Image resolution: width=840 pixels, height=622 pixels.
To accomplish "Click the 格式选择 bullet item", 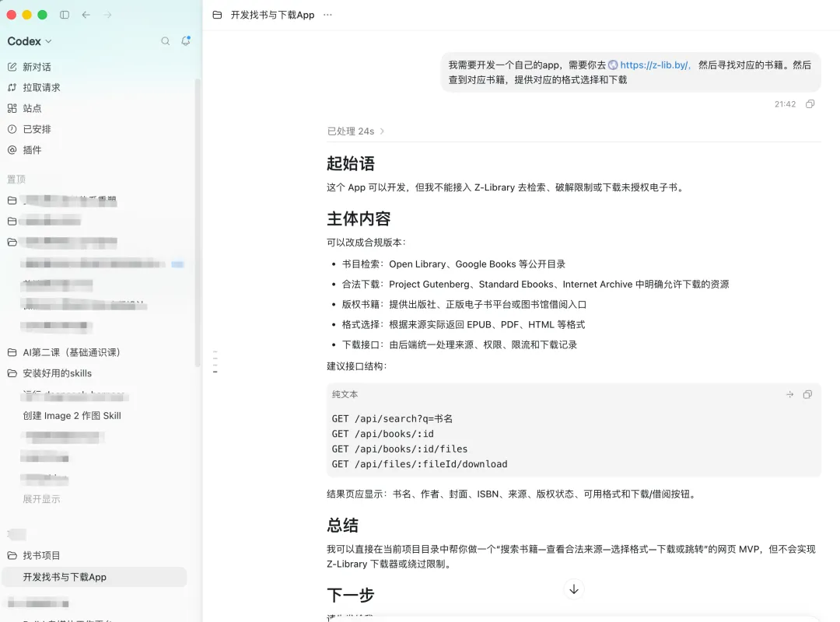I will (x=464, y=325).
